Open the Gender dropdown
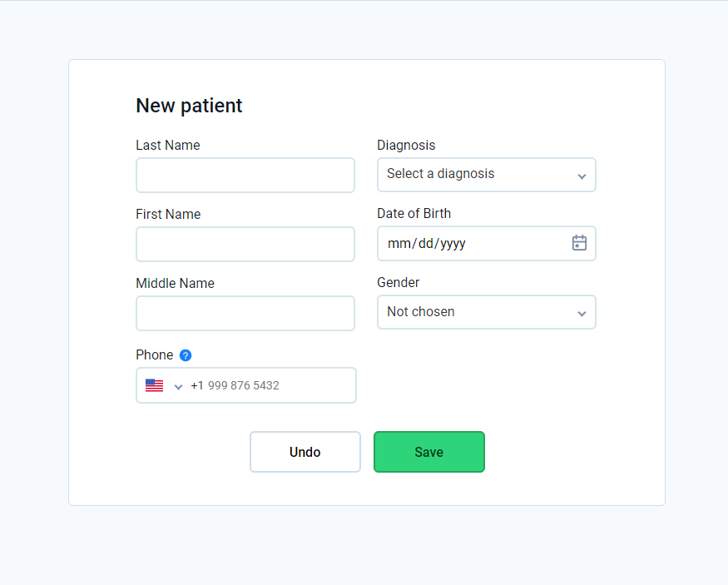Viewport: 728px width, 585px height. [x=486, y=312]
